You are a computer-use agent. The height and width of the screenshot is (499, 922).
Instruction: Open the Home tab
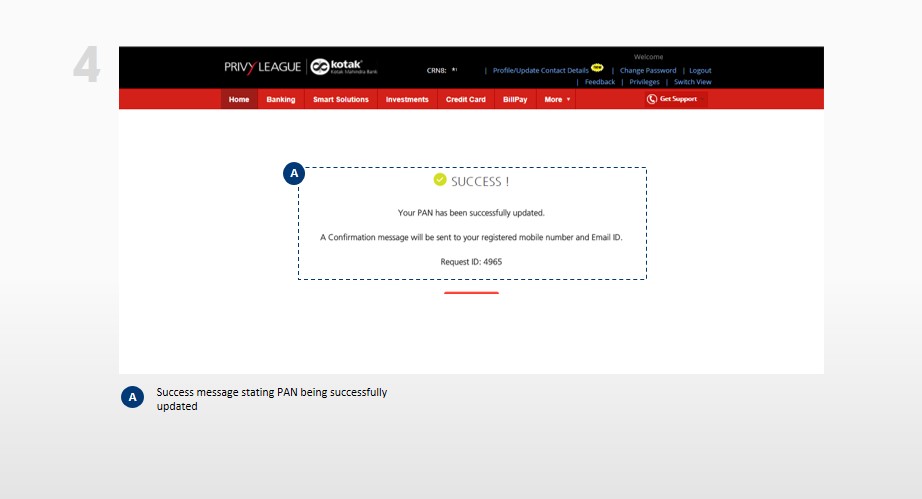tap(239, 99)
